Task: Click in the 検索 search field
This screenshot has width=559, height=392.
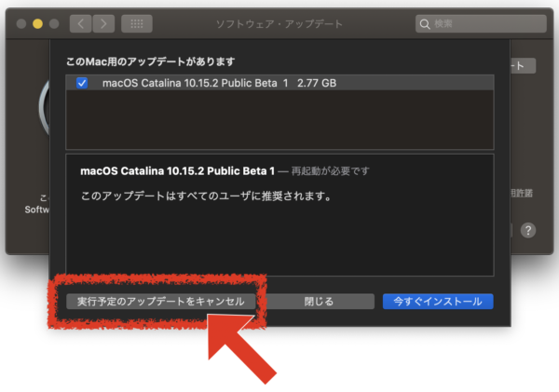Action: tap(481, 24)
